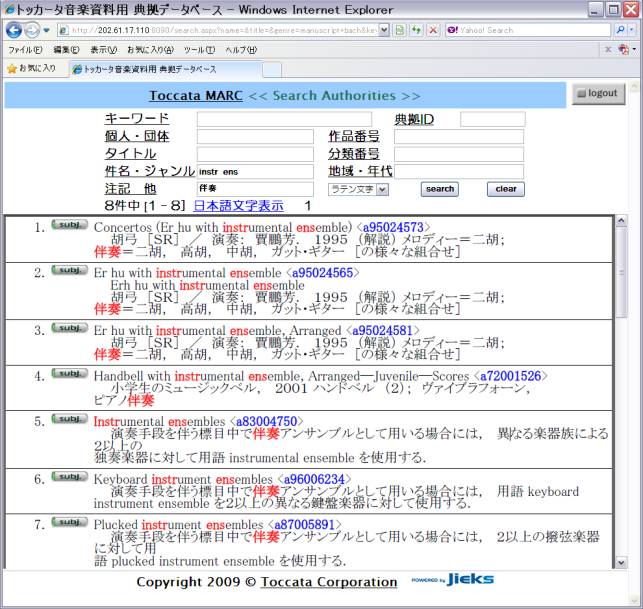Click the 個人・団体 input field
Screen dimensions: 643x609
[x=255, y=137]
